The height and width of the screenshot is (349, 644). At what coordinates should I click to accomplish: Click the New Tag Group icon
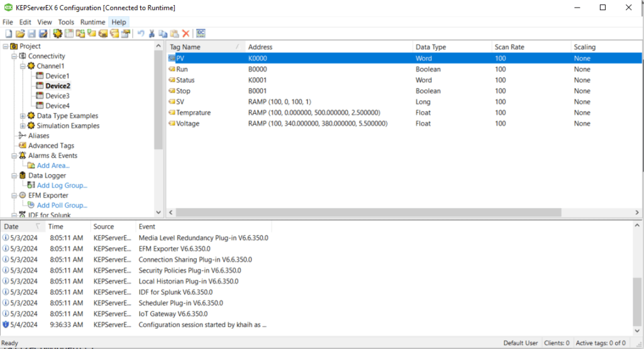click(80, 34)
